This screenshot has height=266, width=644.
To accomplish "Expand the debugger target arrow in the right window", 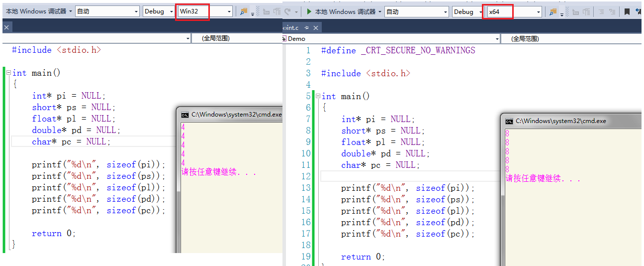I will [380, 11].
